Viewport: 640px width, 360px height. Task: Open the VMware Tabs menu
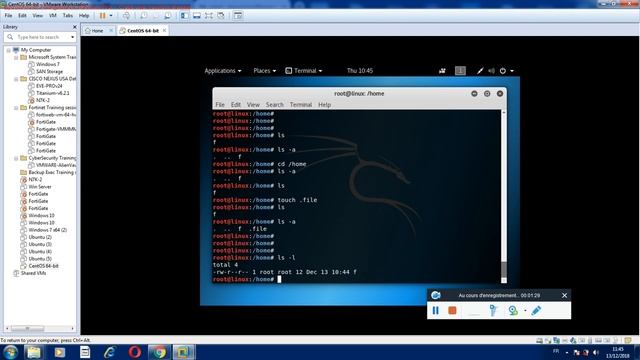68,16
